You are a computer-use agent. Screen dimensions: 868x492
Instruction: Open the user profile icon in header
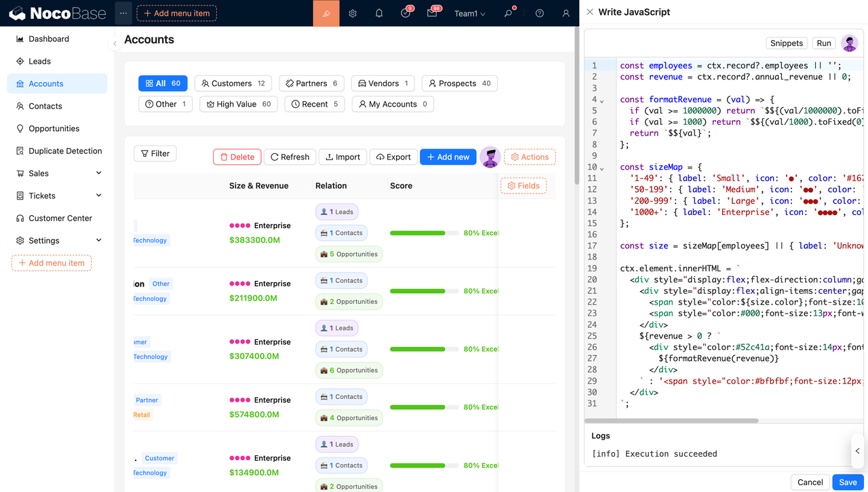point(566,13)
